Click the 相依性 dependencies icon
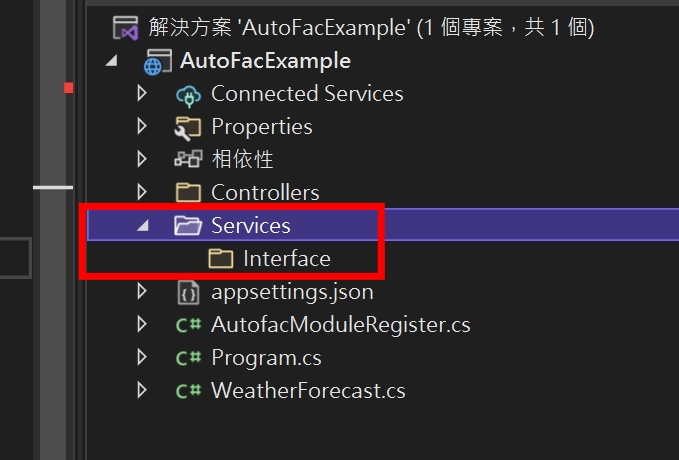This screenshot has height=460, width=679. pyautogui.click(x=188, y=160)
